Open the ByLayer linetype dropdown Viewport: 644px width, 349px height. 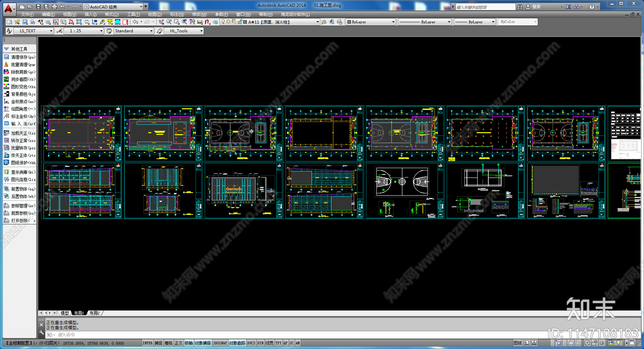click(425, 22)
